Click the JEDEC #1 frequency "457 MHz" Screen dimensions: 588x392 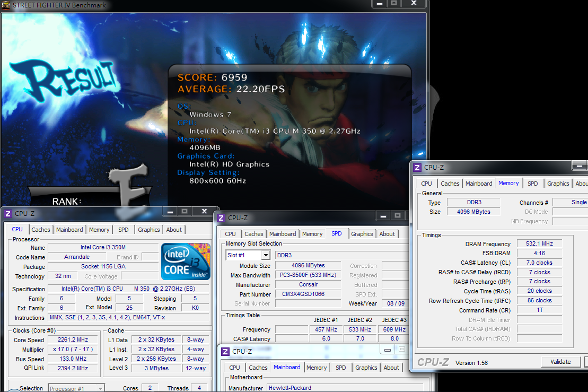[326, 329]
